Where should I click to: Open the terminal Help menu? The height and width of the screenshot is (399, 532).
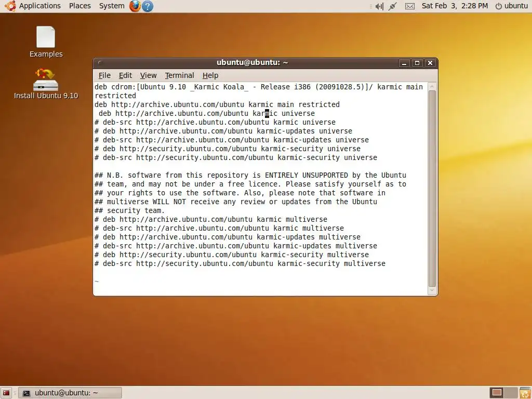pos(210,75)
